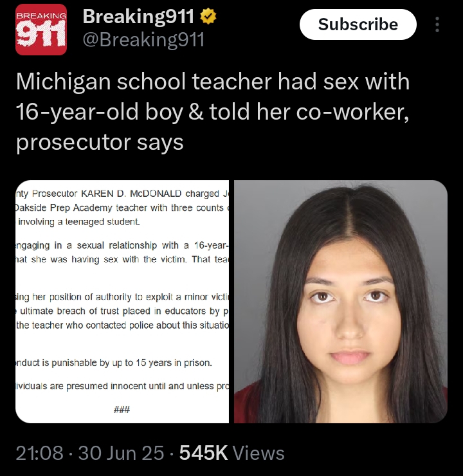
Task: View the mugshot photo full size
Action: point(341,302)
